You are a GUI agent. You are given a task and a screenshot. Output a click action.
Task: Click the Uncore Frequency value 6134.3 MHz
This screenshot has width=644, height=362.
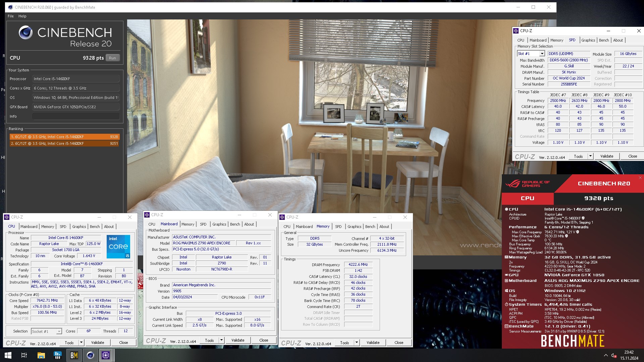coord(387,250)
